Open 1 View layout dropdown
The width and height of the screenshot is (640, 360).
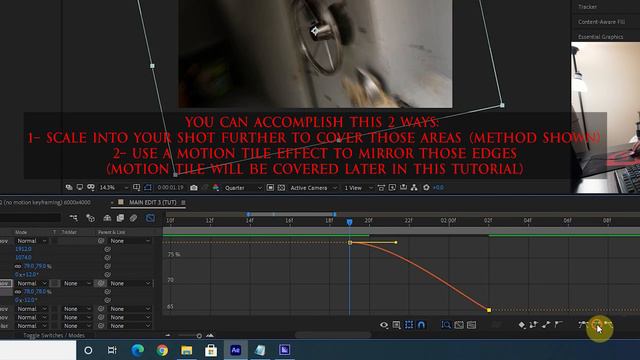click(358, 188)
